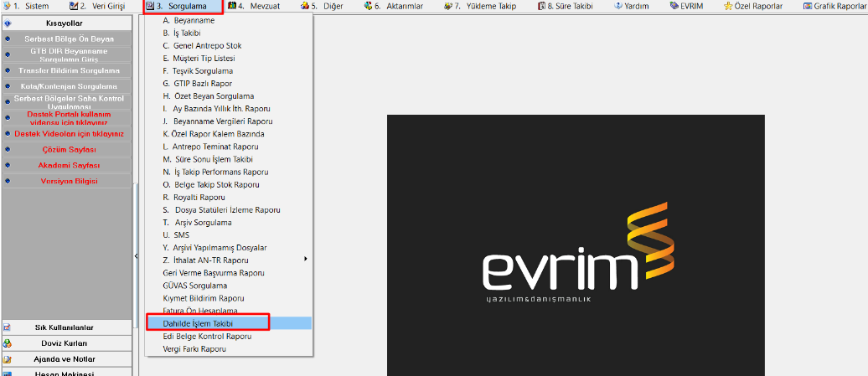Click the EVRIM menu icon
Image resolution: width=868 pixels, height=376 pixels.
[x=673, y=6]
